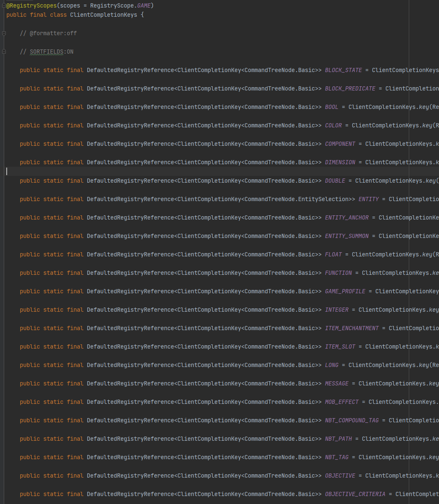The image size is (439, 504).
Task: Select the RegistryScope.GAME enum reference
Action: [144, 5]
